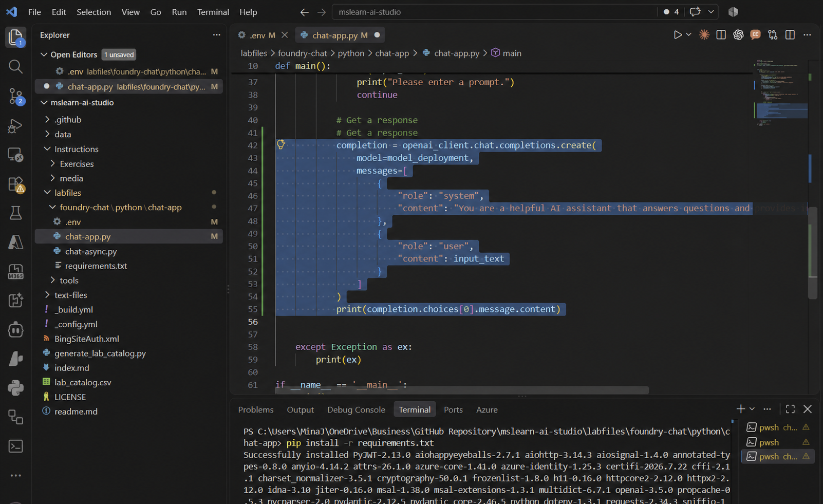Open the Remote Explorer activity icon
Image resolution: width=823 pixels, height=504 pixels.
[x=15, y=155]
